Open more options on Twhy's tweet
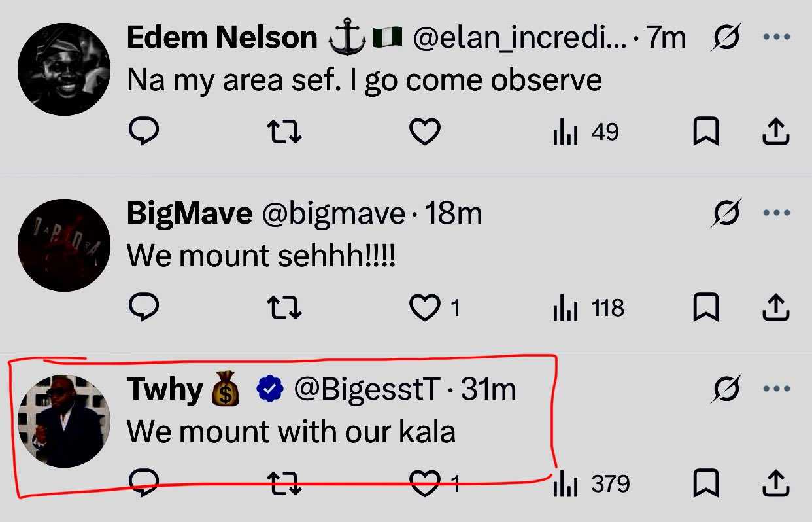The image size is (812, 522). pos(777,389)
